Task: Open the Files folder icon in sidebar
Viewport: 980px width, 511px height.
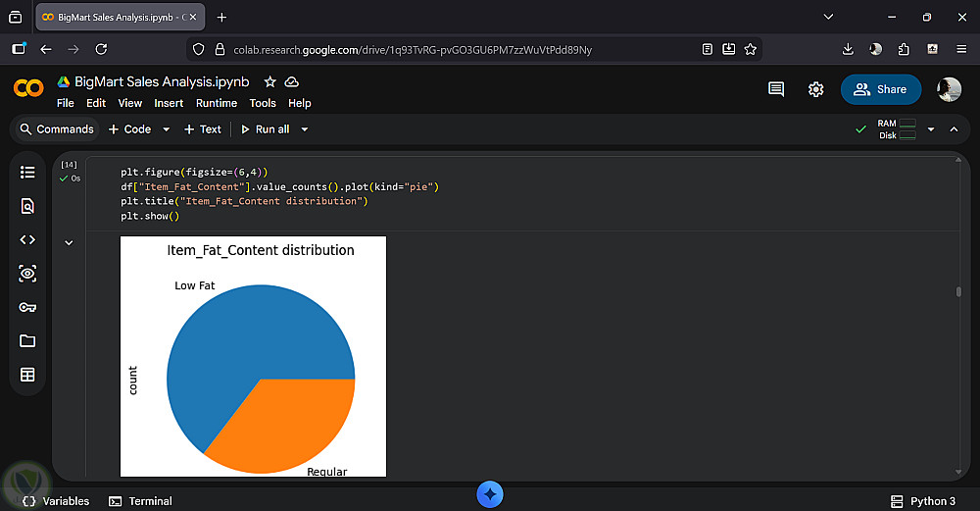Action: click(27, 341)
